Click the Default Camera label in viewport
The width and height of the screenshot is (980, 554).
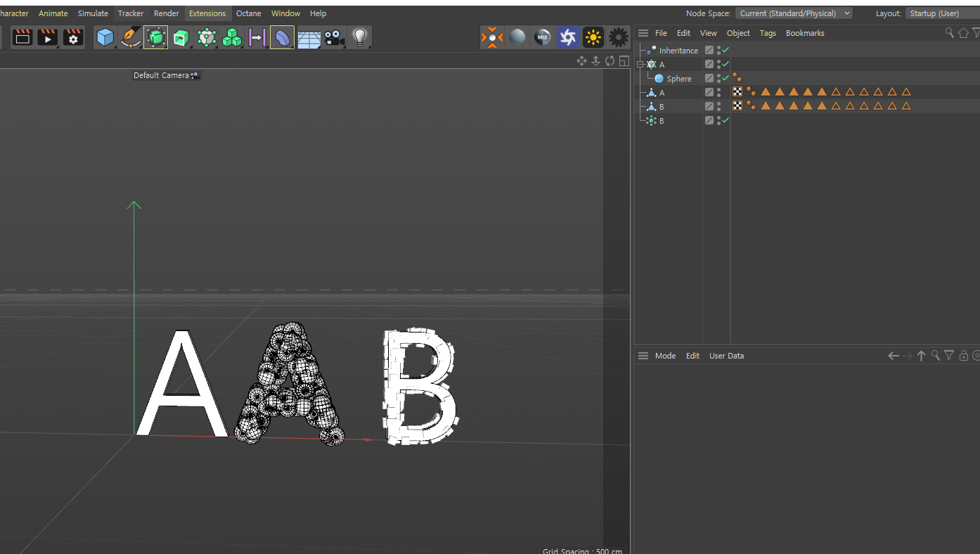162,75
